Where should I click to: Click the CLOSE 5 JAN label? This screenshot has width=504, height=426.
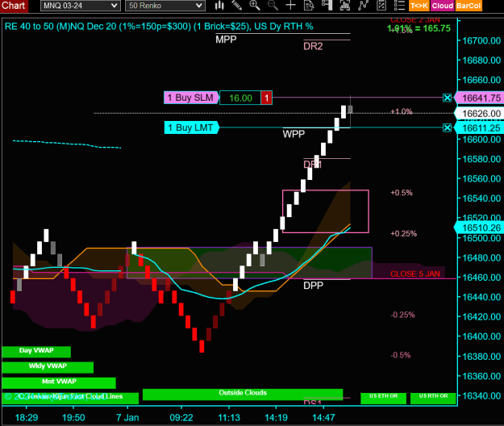point(415,274)
